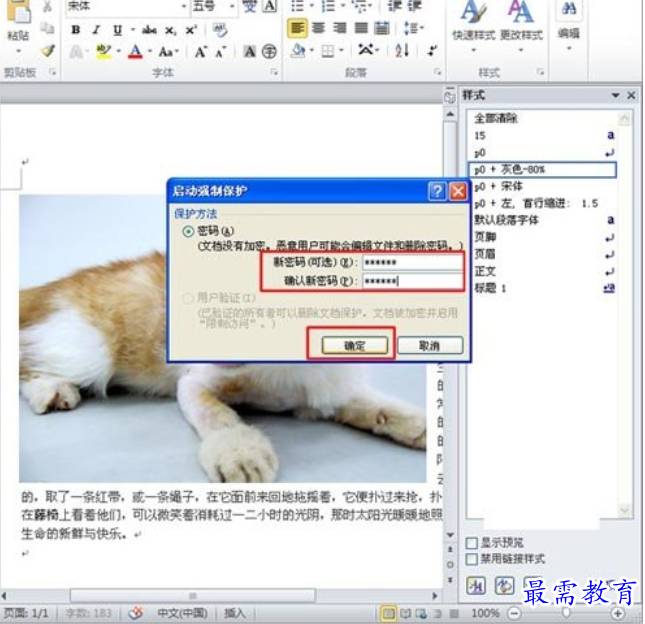Sort text with the A-Z icon
This screenshot has height=624, width=645.
coord(402,51)
